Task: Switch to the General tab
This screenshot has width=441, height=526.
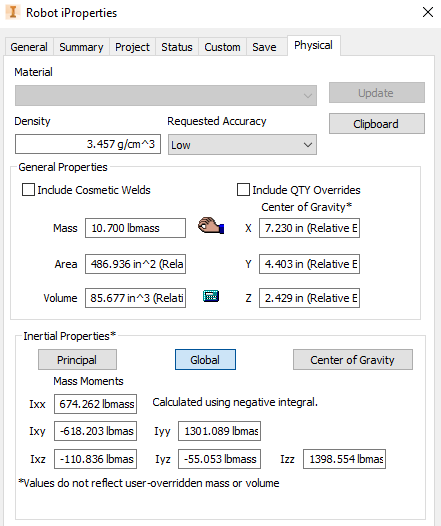Action: (x=29, y=47)
